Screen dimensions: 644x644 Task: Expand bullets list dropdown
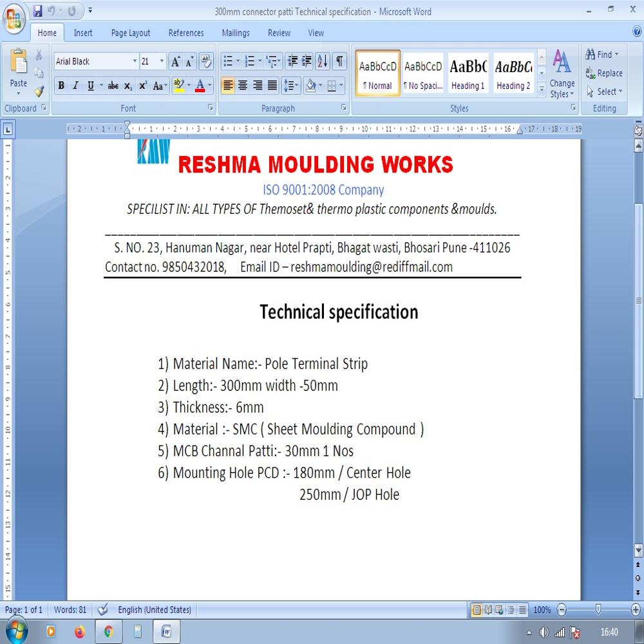[238, 61]
